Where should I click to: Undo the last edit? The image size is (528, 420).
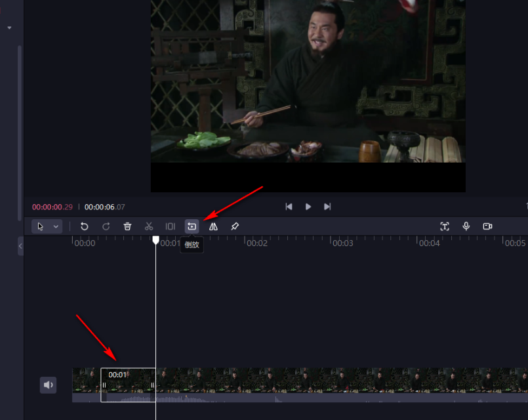tap(84, 226)
